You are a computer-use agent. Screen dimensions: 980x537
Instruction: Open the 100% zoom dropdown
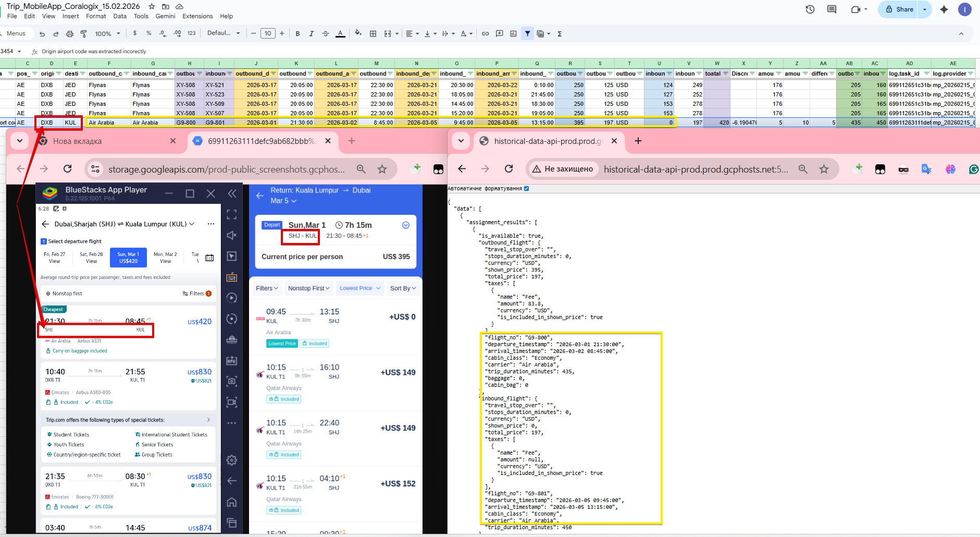[107, 34]
